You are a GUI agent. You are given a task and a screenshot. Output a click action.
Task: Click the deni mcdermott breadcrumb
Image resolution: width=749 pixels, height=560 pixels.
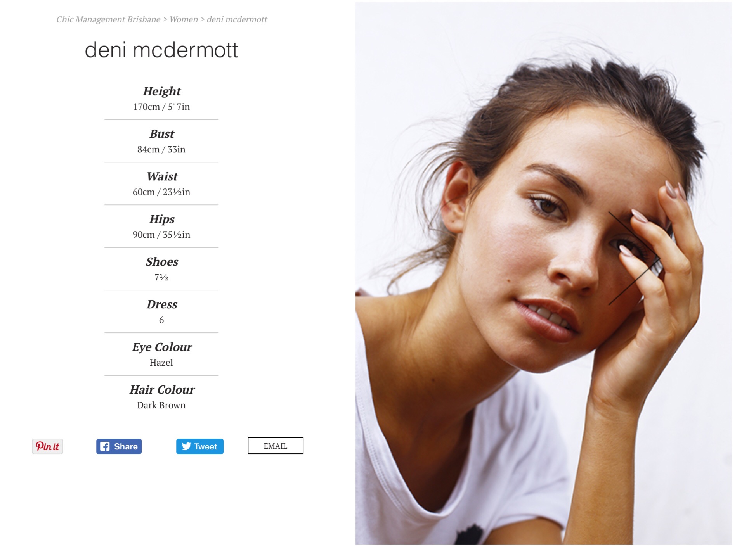tap(237, 19)
